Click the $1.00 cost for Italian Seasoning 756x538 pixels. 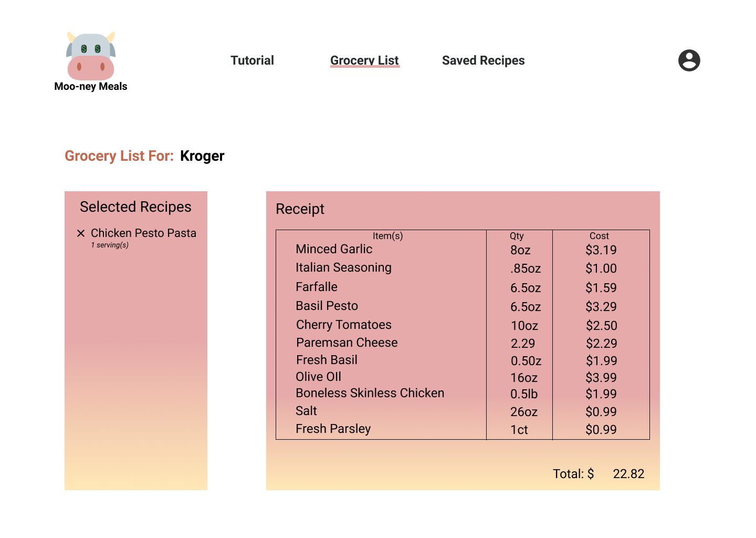pos(601,268)
